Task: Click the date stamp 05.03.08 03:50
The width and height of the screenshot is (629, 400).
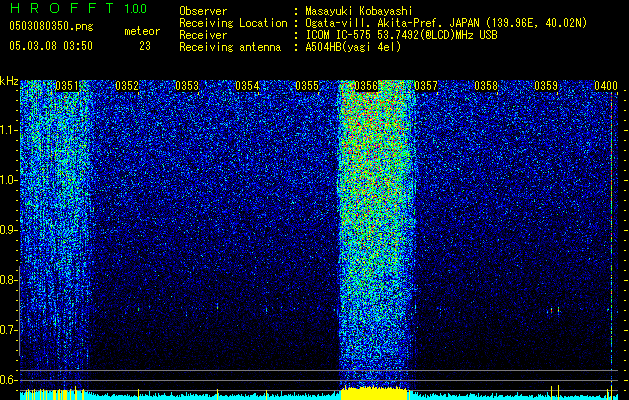Action: (x=51, y=46)
